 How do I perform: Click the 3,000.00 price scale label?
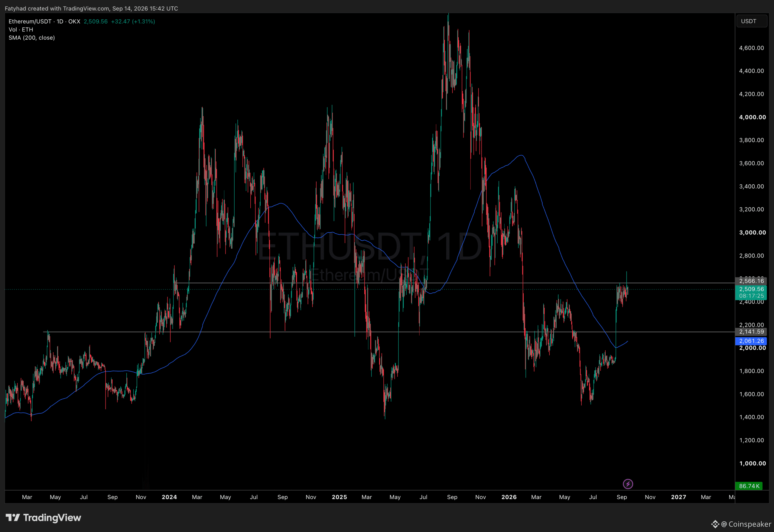(752, 232)
